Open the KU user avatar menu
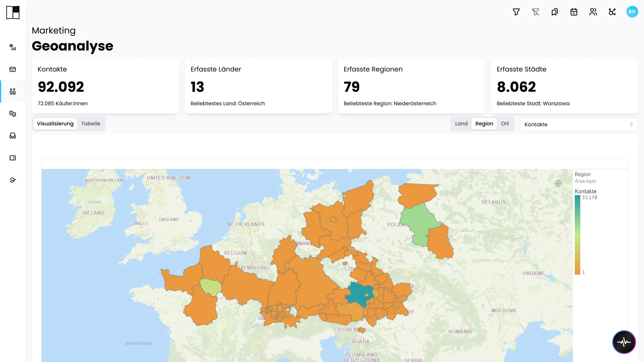The height and width of the screenshot is (362, 644). pos(632,12)
